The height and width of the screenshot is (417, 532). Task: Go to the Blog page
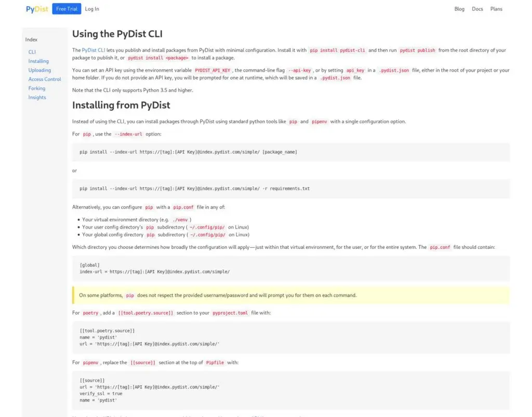(459, 9)
